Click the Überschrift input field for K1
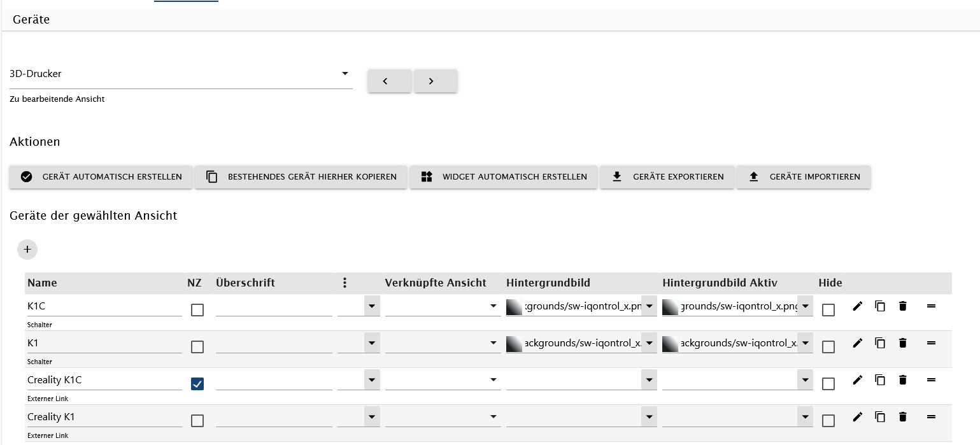980x445 pixels. tap(274, 344)
